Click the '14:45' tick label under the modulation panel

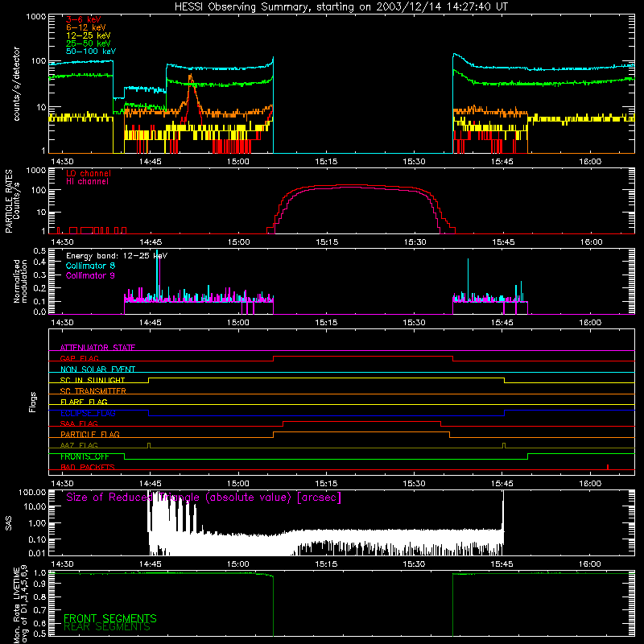(x=151, y=323)
